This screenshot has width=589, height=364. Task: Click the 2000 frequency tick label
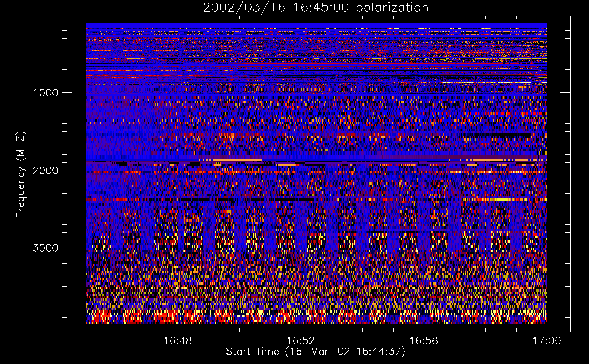coord(46,170)
